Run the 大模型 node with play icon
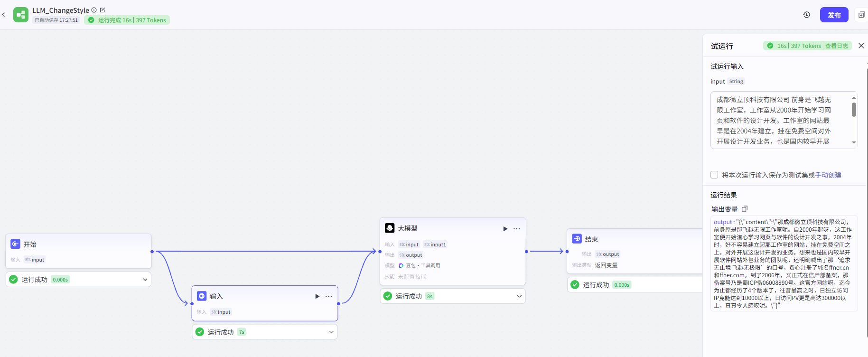 (505, 229)
